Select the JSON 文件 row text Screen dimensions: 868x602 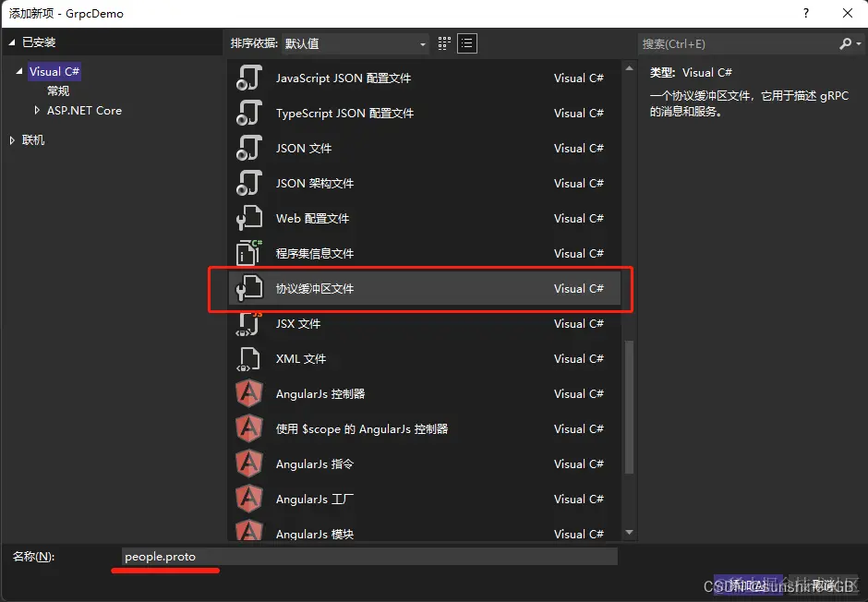(x=304, y=149)
